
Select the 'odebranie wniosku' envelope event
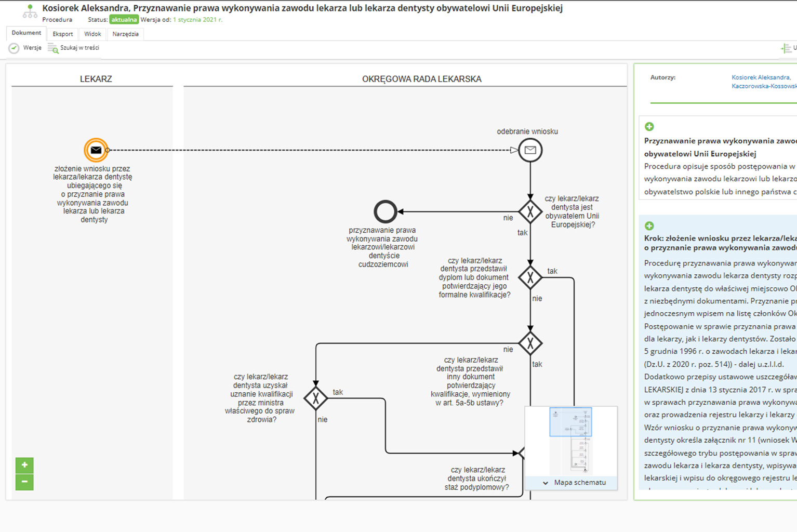(x=530, y=150)
